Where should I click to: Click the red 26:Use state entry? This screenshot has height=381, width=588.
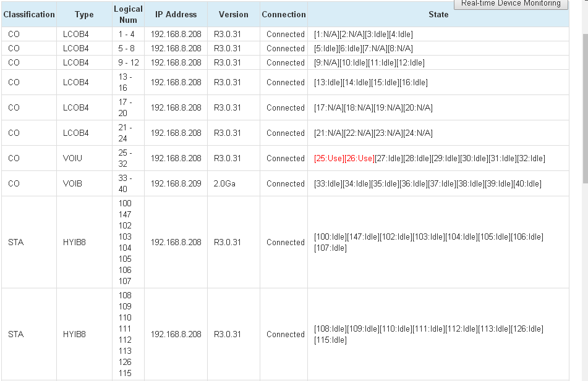point(359,159)
